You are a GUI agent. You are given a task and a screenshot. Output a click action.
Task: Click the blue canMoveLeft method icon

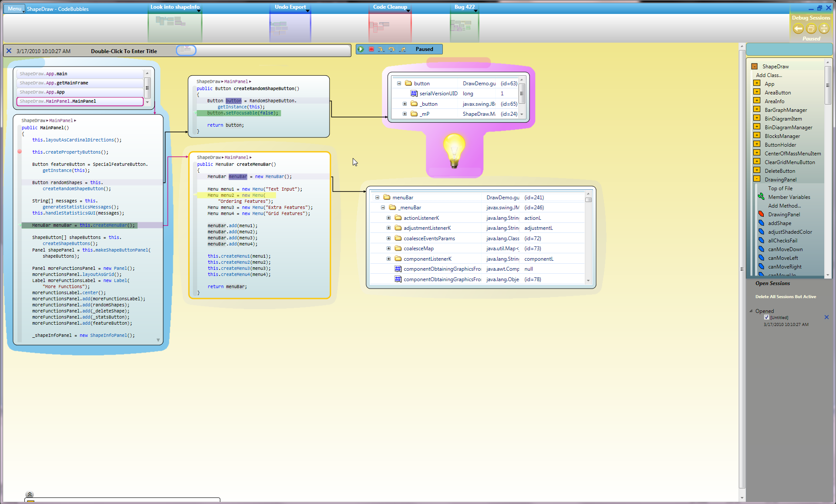pyautogui.click(x=761, y=258)
